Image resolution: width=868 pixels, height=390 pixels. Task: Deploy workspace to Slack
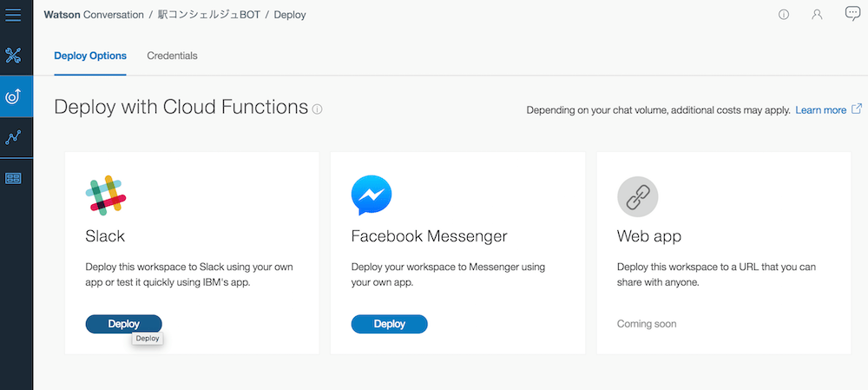tap(123, 324)
